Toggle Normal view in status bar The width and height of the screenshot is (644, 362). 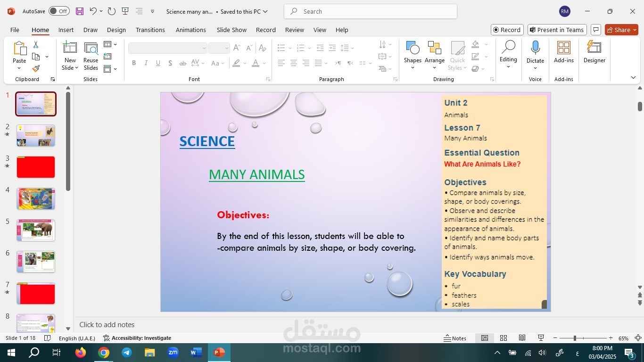pos(485,338)
